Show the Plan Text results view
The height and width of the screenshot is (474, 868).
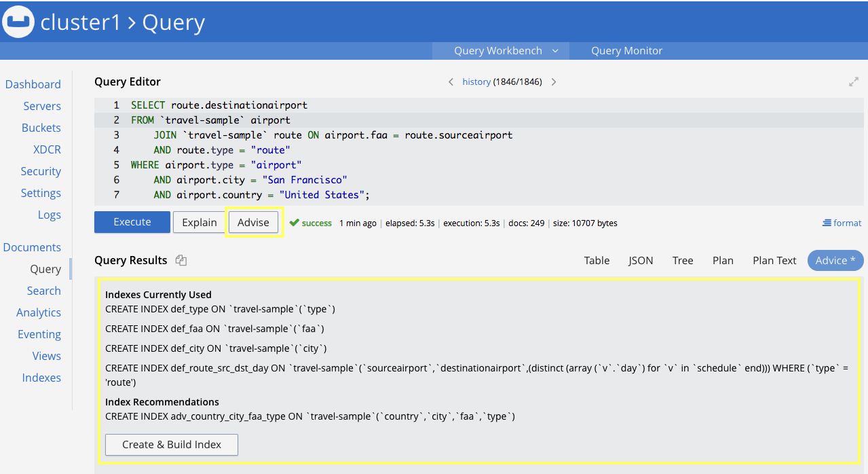click(x=774, y=261)
